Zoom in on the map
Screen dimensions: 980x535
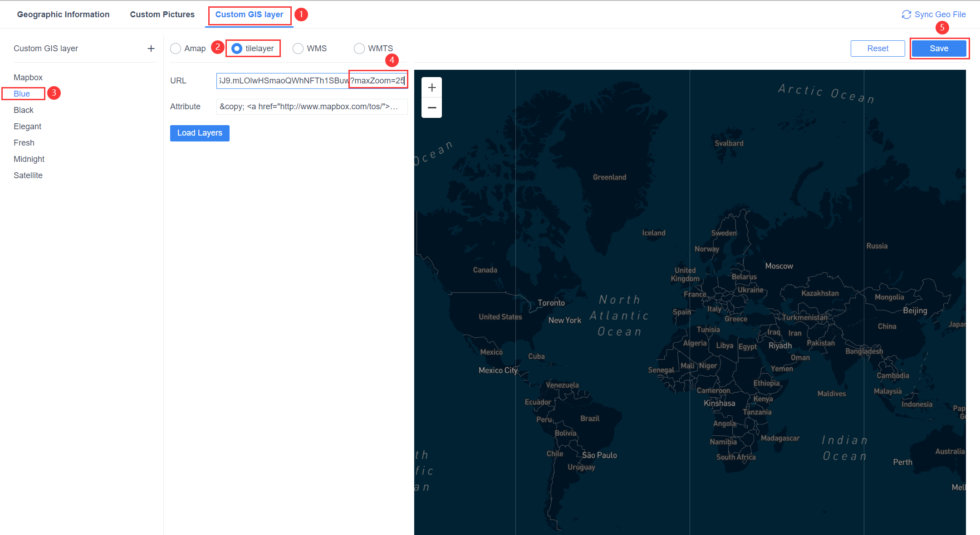coord(431,88)
